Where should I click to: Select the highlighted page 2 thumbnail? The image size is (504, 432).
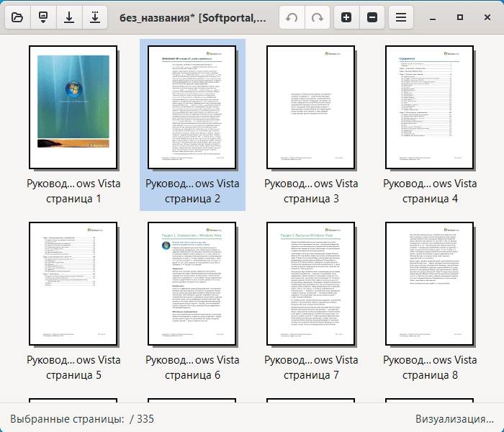tap(192, 107)
